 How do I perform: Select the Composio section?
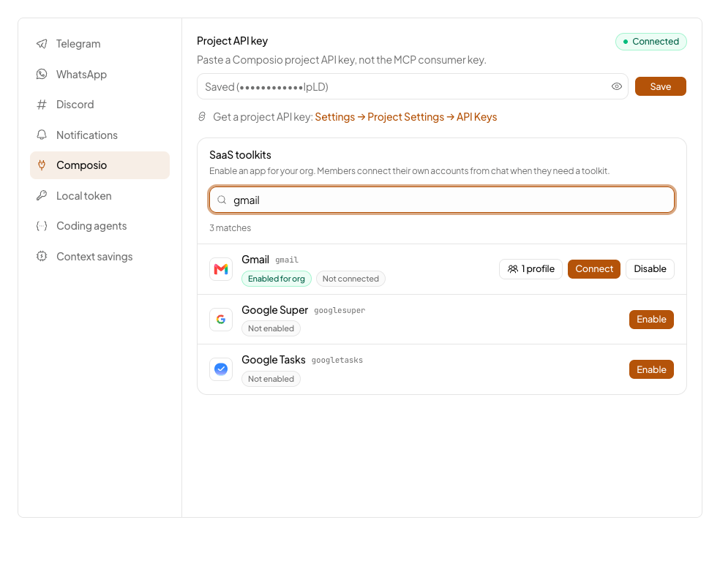coord(100,165)
